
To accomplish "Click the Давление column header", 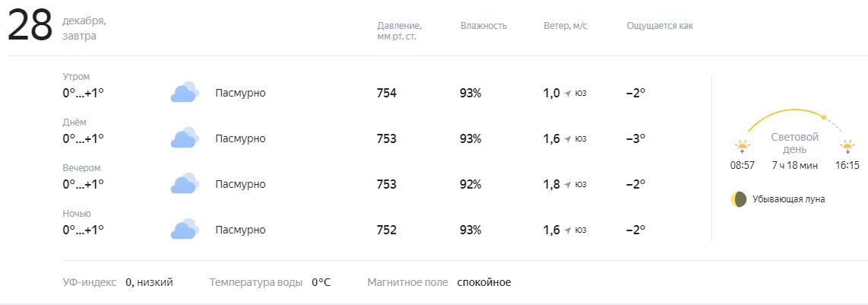I will (399, 31).
